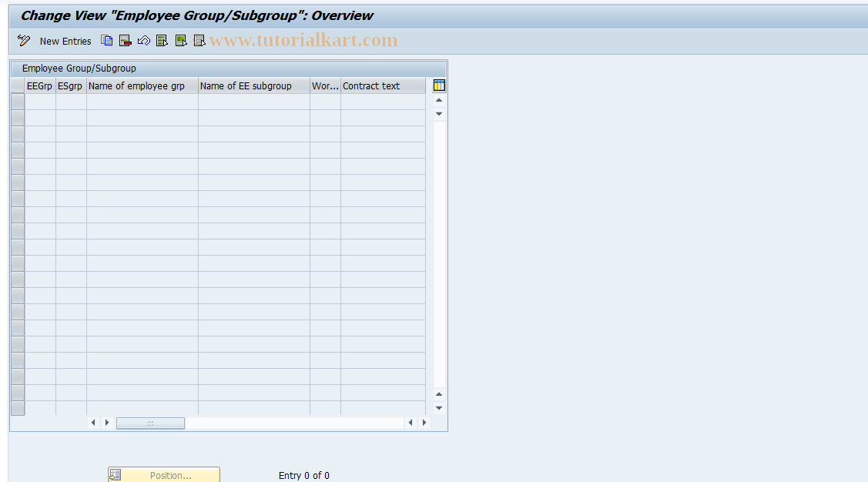Screen dimensions: 868x482
Task: Click the ESgrp column header
Action: tap(71, 85)
